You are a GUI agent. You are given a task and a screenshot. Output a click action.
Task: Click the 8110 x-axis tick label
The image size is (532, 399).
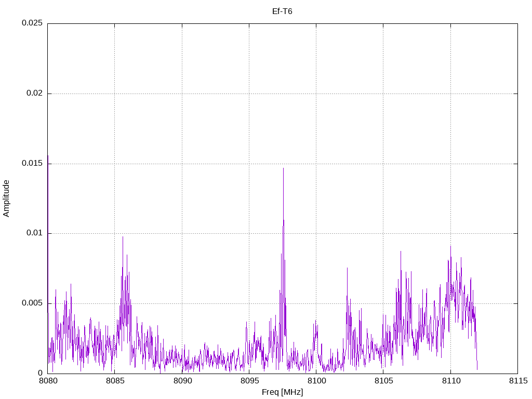(451, 381)
